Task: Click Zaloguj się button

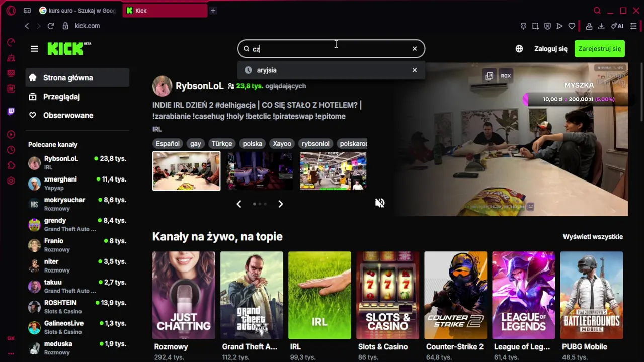Action: coord(551,49)
